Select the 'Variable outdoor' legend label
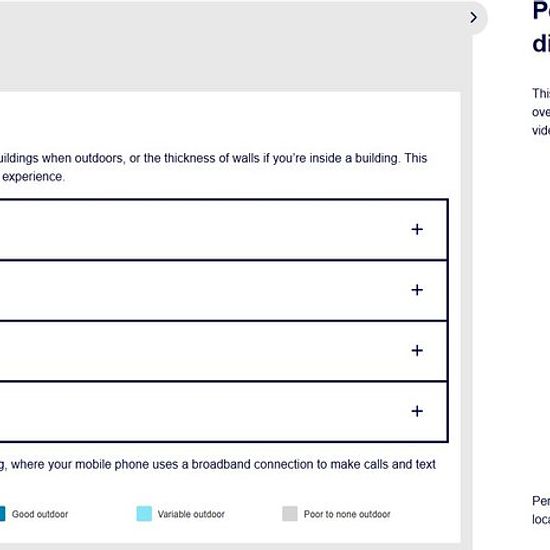Image resolution: width=550 pixels, height=550 pixels. [191, 514]
